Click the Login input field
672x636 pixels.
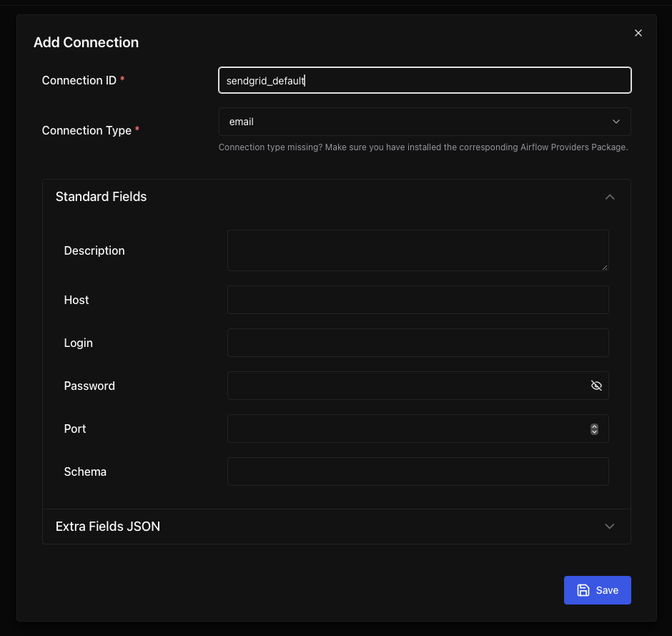(417, 343)
